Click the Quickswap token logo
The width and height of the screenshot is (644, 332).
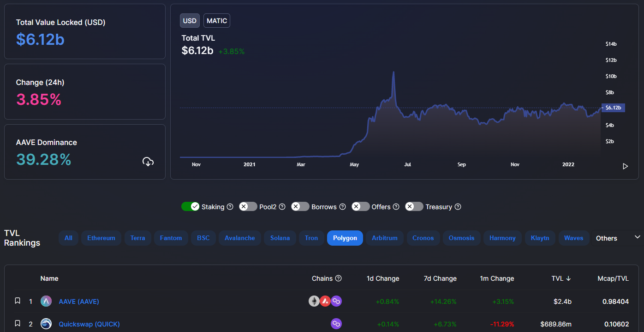click(46, 324)
